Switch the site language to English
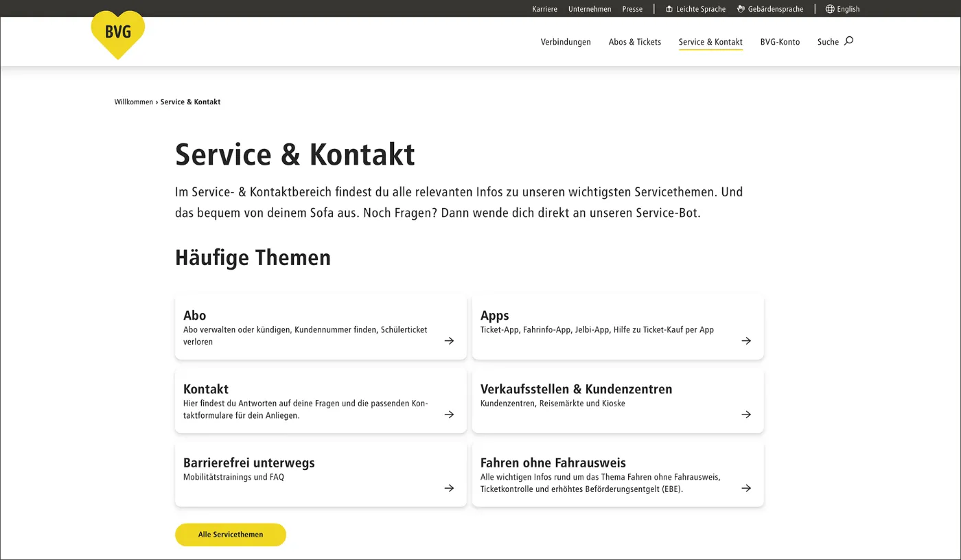The height and width of the screenshot is (560, 961). point(843,9)
